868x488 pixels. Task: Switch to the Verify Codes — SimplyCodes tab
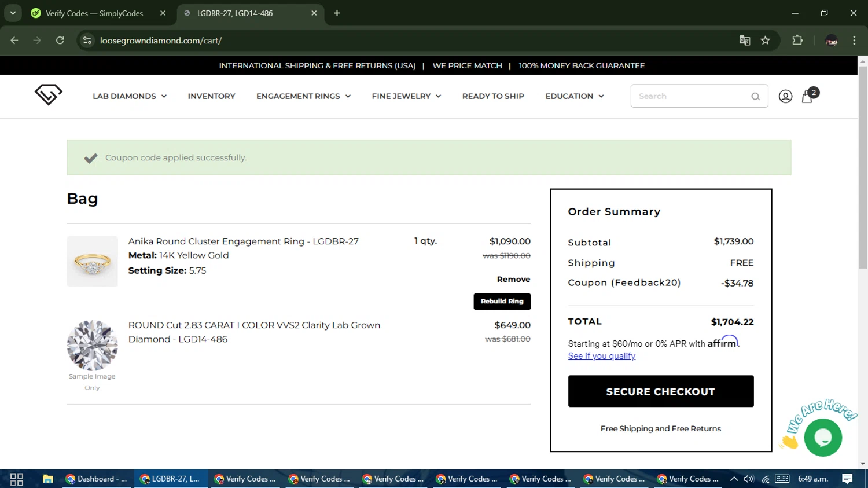(x=97, y=13)
